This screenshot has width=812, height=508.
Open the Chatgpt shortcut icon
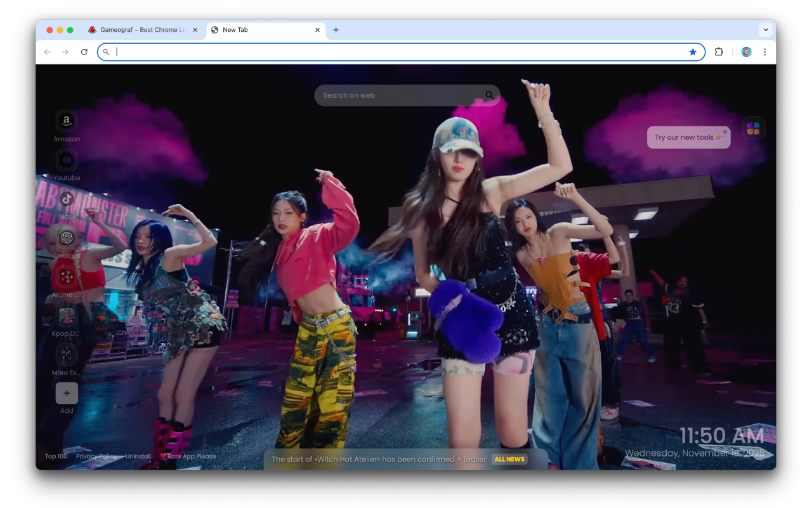click(x=67, y=237)
